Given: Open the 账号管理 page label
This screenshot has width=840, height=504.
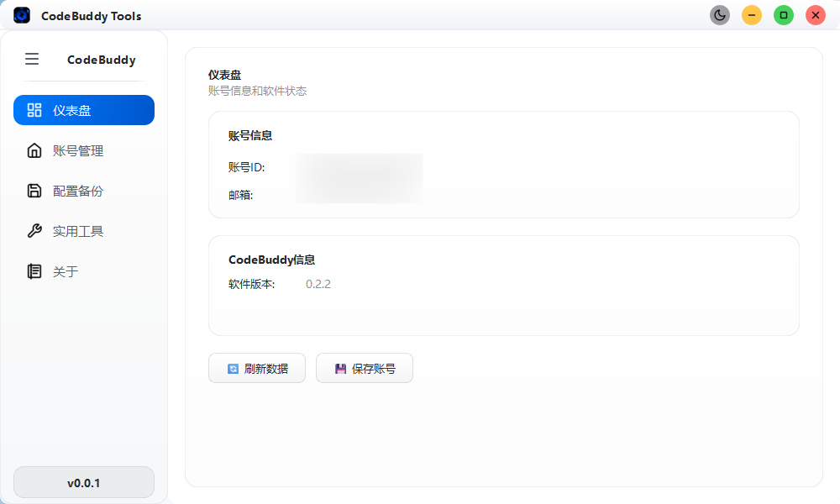Looking at the screenshot, I should pos(78,151).
